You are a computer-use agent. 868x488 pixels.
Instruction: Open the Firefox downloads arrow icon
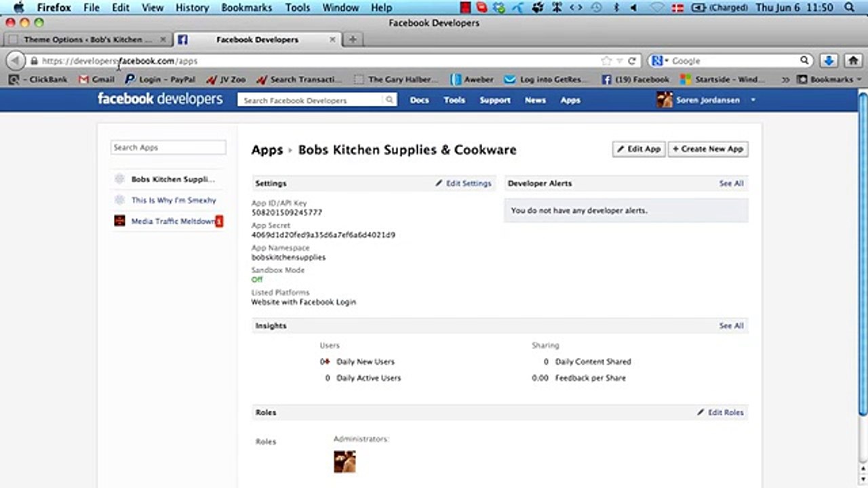(x=828, y=60)
